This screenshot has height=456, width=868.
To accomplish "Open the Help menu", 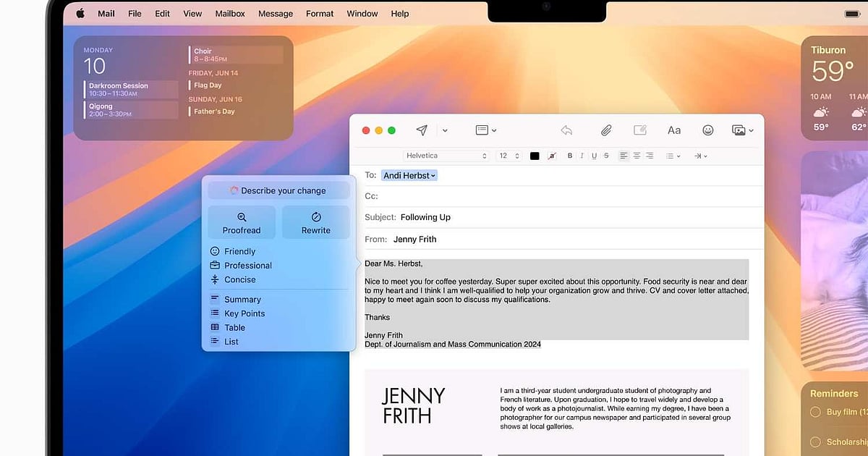I will click(x=400, y=13).
